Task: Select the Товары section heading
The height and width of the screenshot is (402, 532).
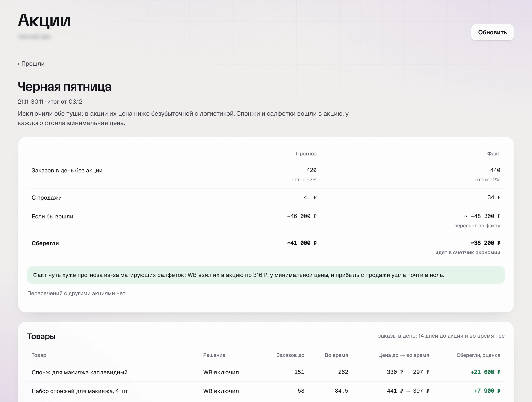Action: (x=41, y=336)
